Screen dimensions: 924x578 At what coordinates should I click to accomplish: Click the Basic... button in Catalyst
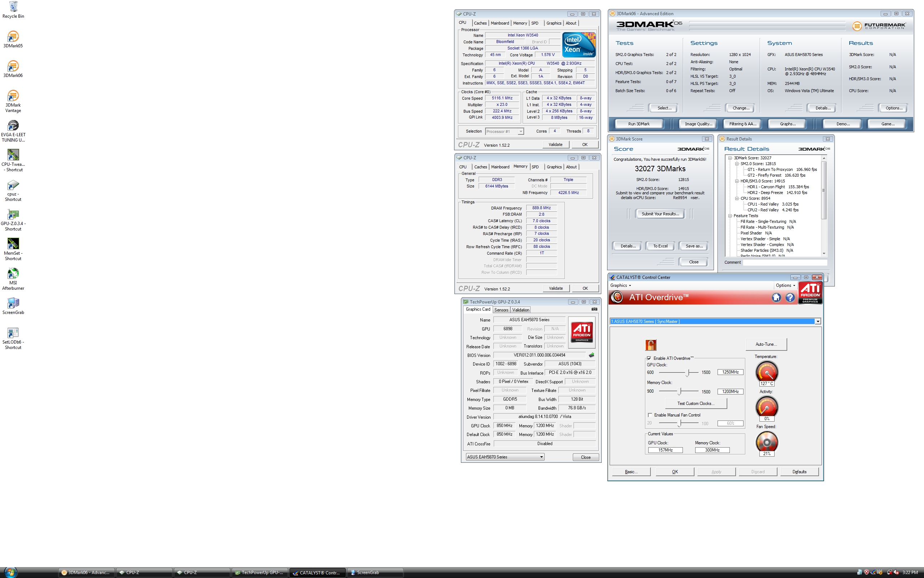click(x=631, y=472)
